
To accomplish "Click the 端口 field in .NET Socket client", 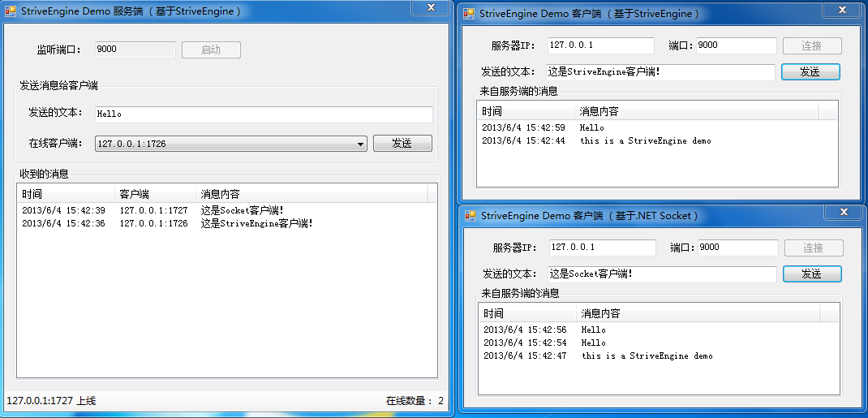I will coord(738,248).
